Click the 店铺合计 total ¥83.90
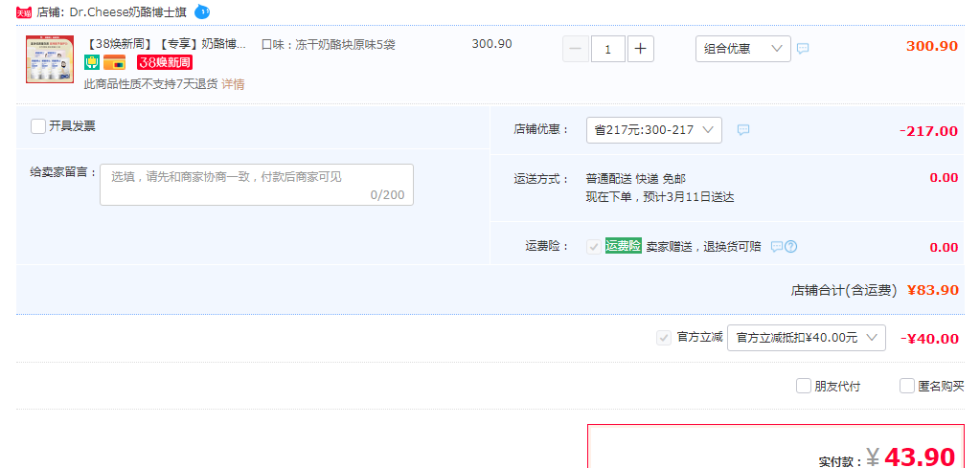 pos(932,290)
